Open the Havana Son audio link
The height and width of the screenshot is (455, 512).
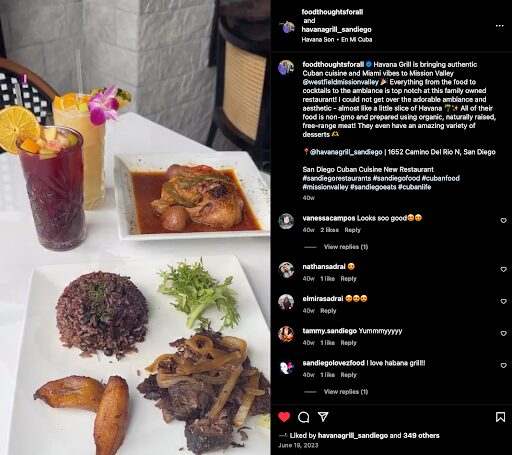click(x=318, y=39)
